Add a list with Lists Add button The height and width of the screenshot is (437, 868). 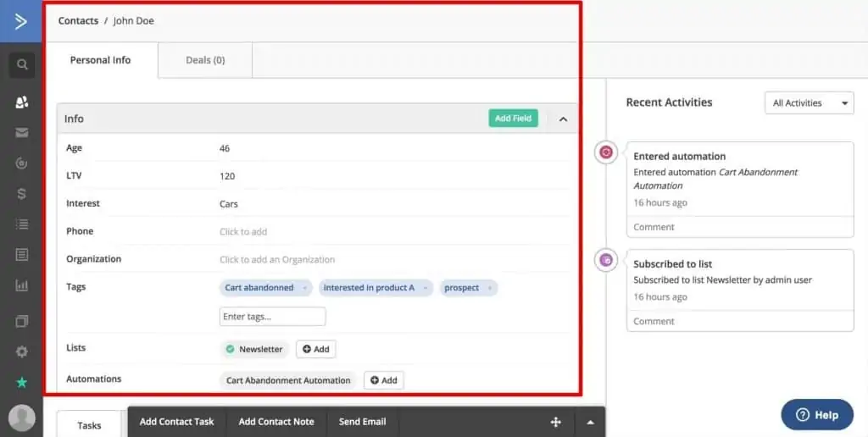(316, 349)
